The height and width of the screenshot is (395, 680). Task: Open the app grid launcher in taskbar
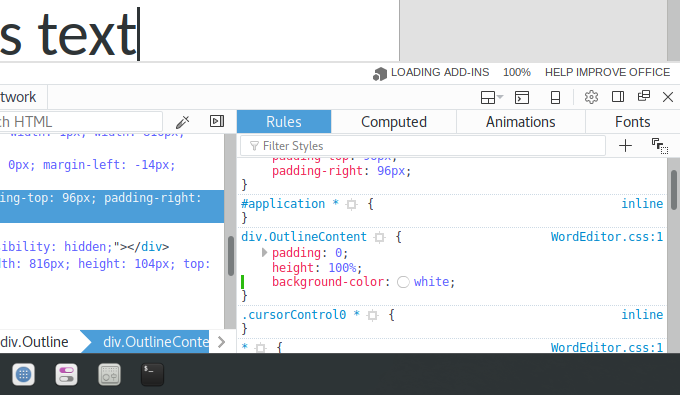tap(23, 374)
